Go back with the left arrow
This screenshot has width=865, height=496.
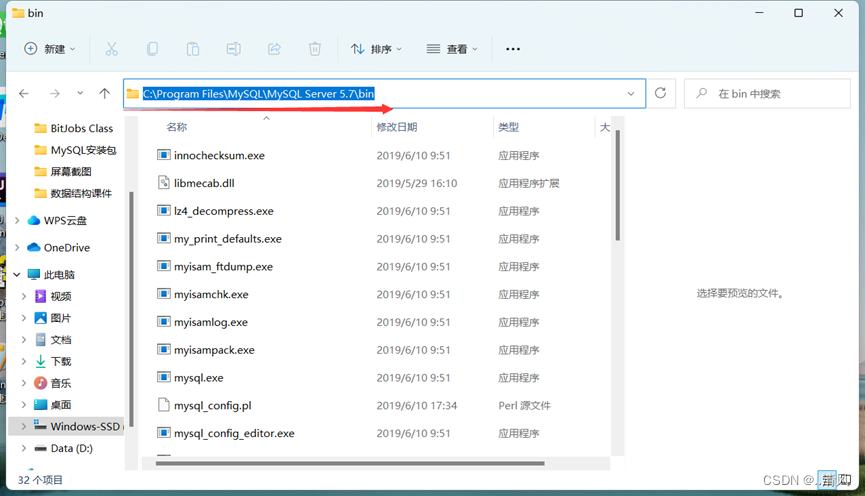(x=24, y=94)
